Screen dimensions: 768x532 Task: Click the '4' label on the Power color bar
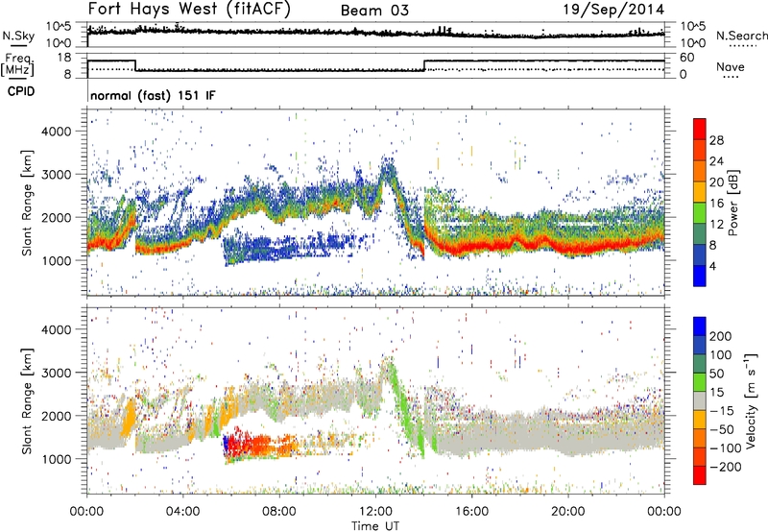713,267
